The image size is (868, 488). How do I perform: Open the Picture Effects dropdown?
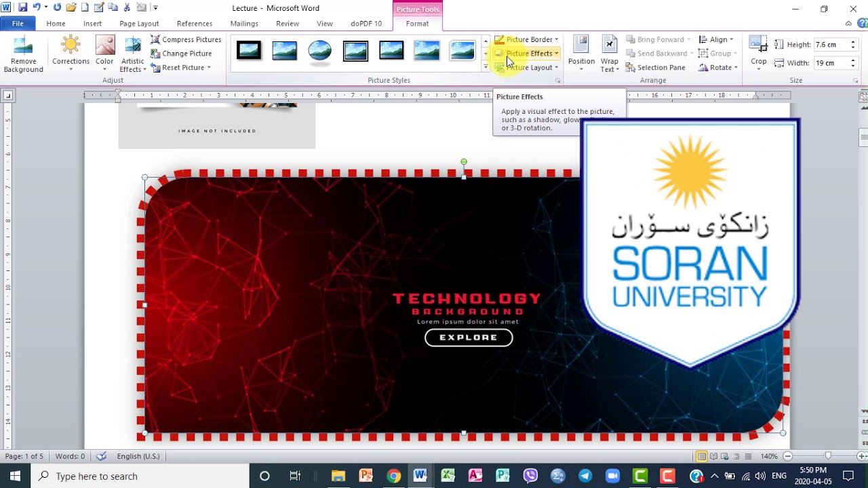[526, 54]
